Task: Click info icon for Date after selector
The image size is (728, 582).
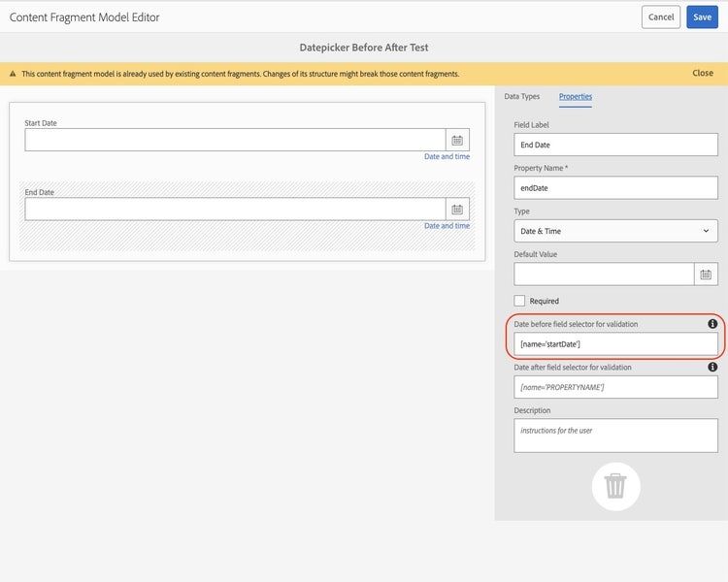Action: 712,367
